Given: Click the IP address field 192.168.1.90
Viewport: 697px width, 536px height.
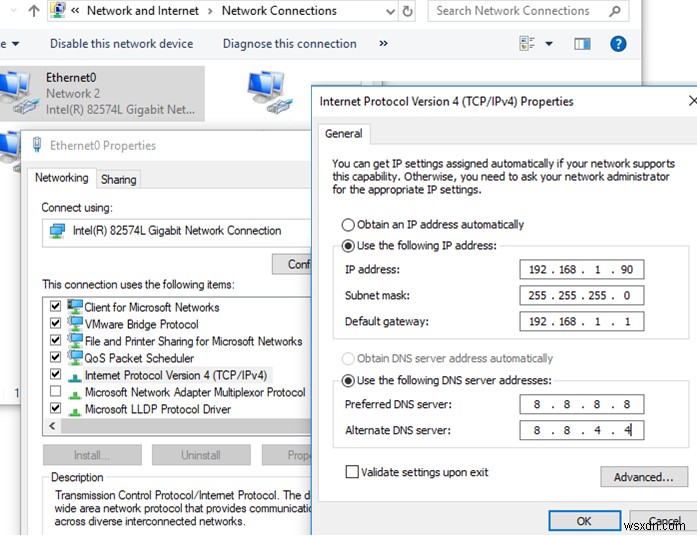Looking at the screenshot, I should (x=581, y=269).
